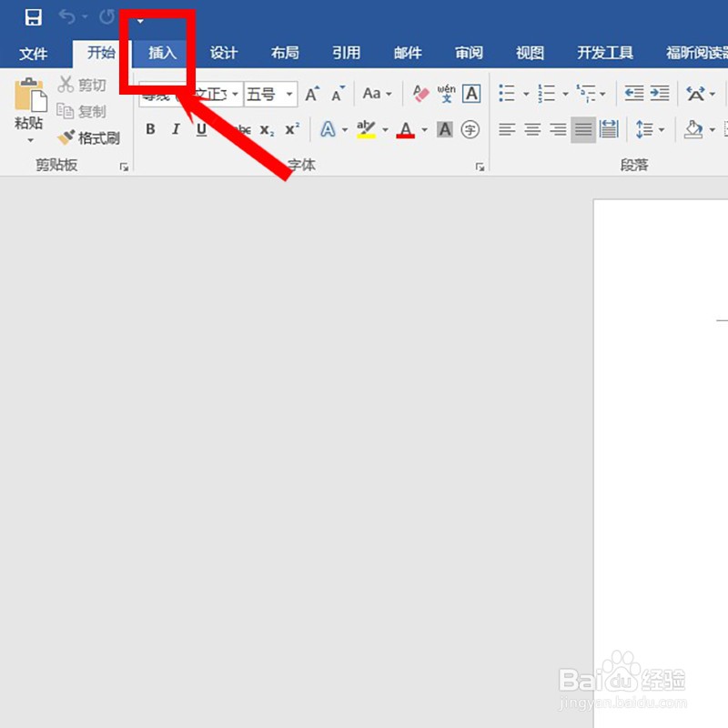Screen dimensions: 728x728
Task: Click the grow font size icon
Action: click(312, 94)
